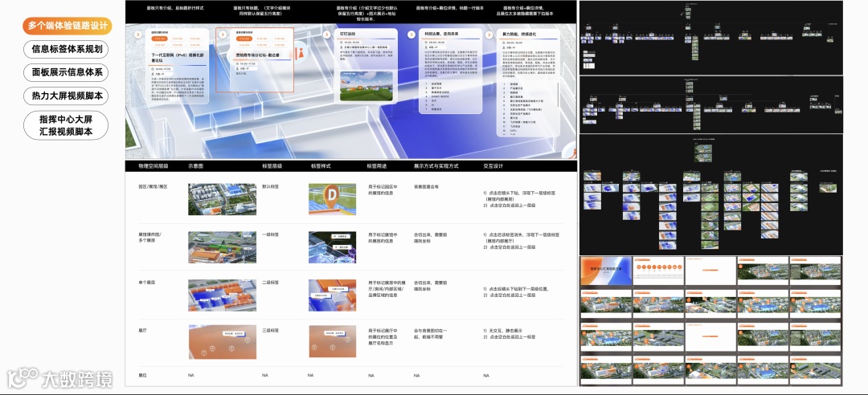
Task: Click the 钉钉运动 panel title
Action: click(x=348, y=35)
